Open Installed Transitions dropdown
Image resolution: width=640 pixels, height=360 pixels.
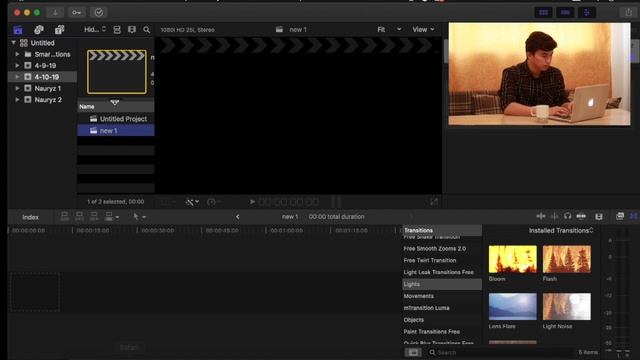click(561, 231)
